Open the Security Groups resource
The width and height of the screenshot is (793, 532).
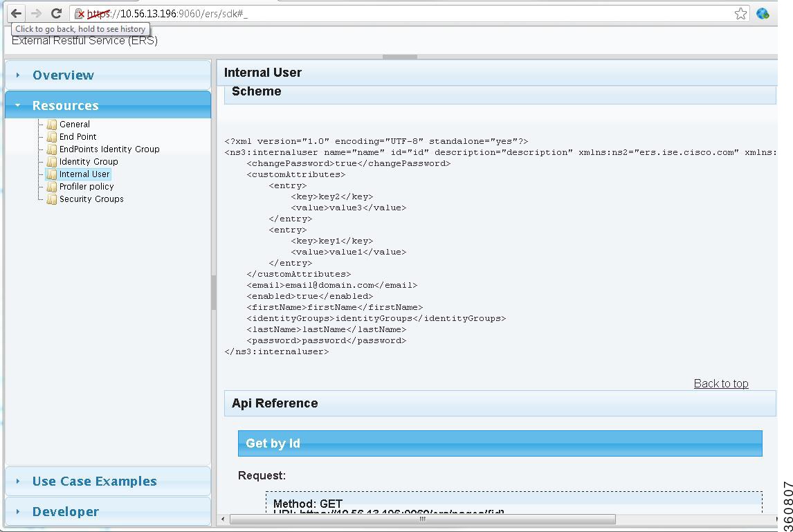pyautogui.click(x=91, y=199)
